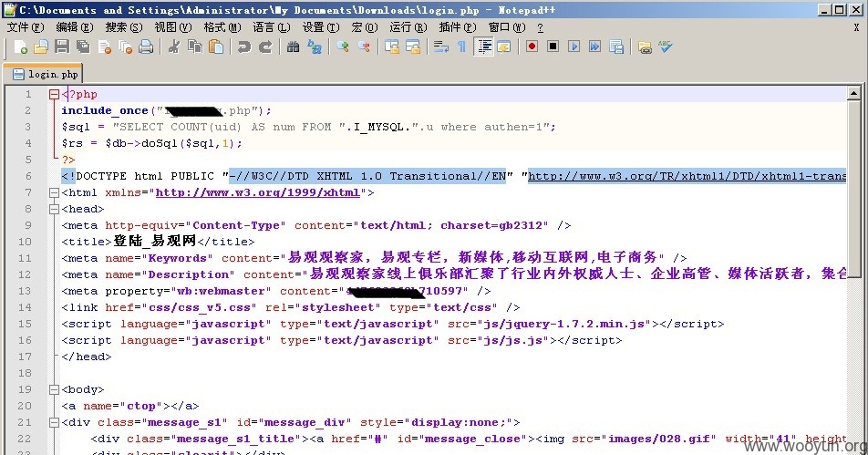Open the 插件(P) plugins menu
The height and width of the screenshot is (455, 868).
458,27
